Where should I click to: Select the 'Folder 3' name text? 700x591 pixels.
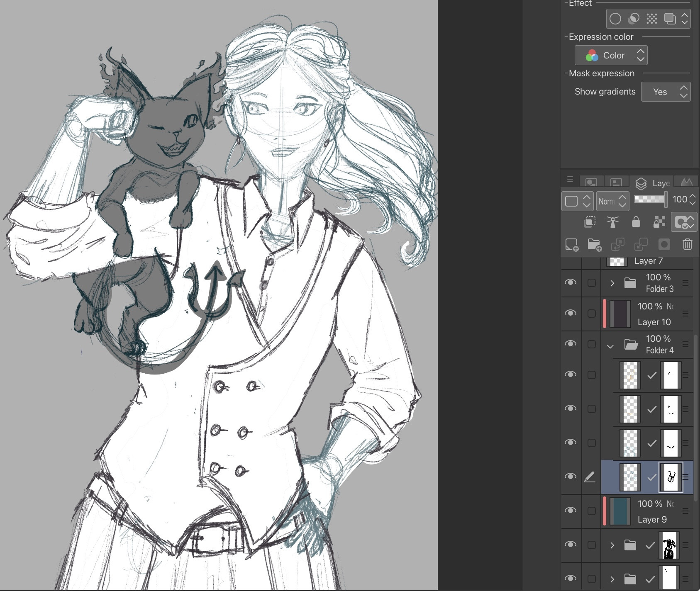pos(660,289)
